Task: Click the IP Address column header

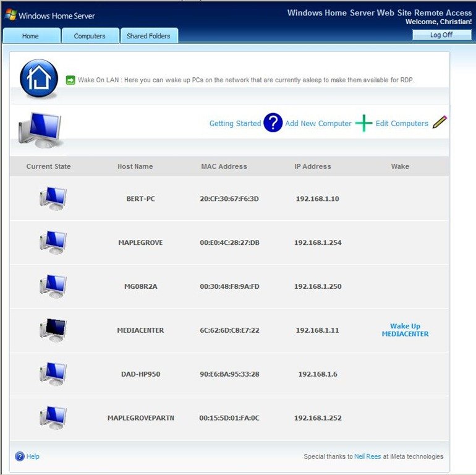Action: pyautogui.click(x=313, y=166)
